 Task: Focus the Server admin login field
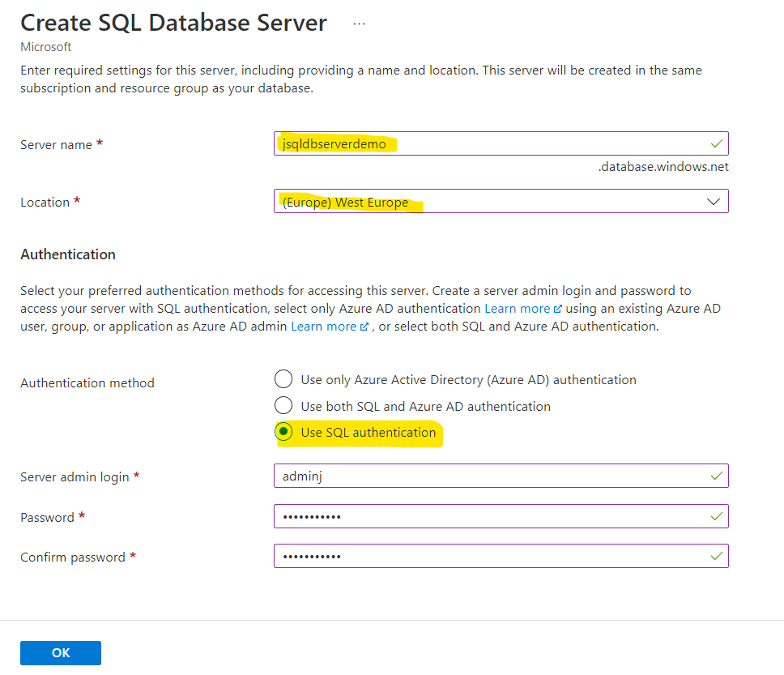tap(486, 476)
